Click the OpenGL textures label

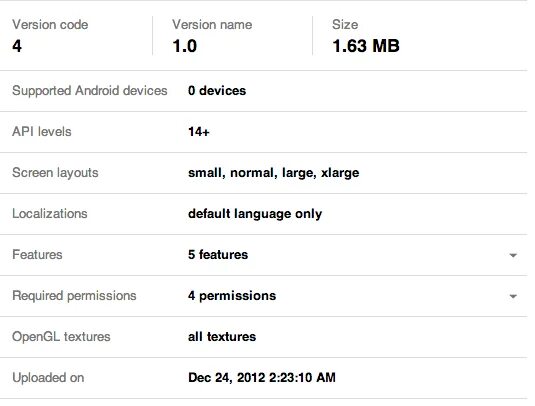[61, 336]
